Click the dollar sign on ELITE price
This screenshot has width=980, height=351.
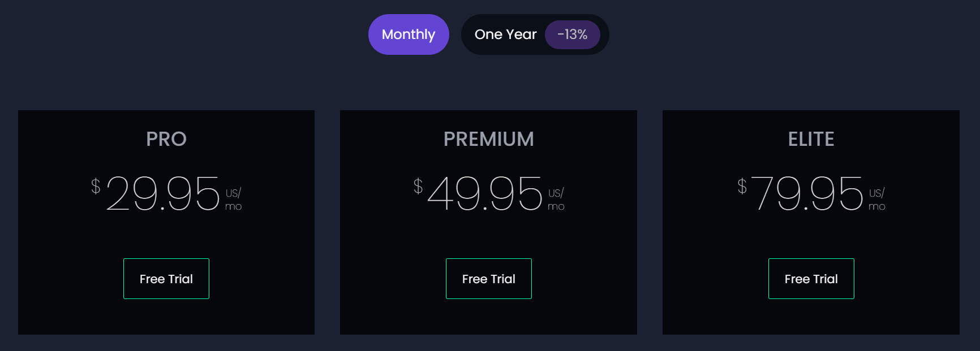tap(742, 186)
